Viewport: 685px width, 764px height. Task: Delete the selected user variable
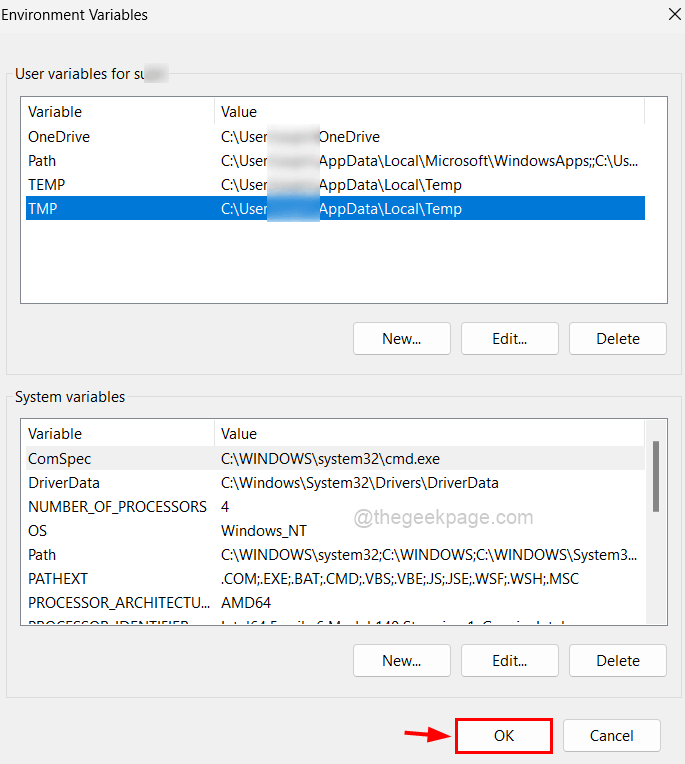coord(617,338)
